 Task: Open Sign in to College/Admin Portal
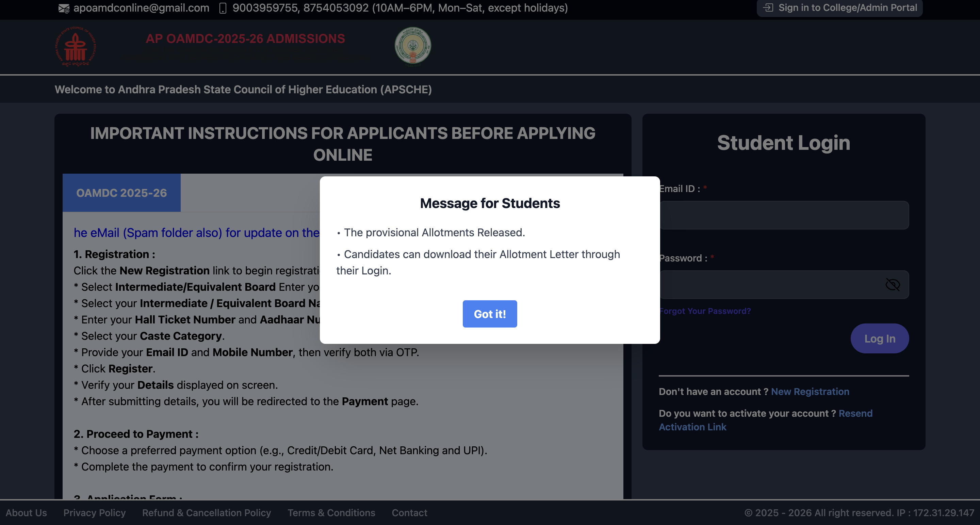pyautogui.click(x=847, y=7)
